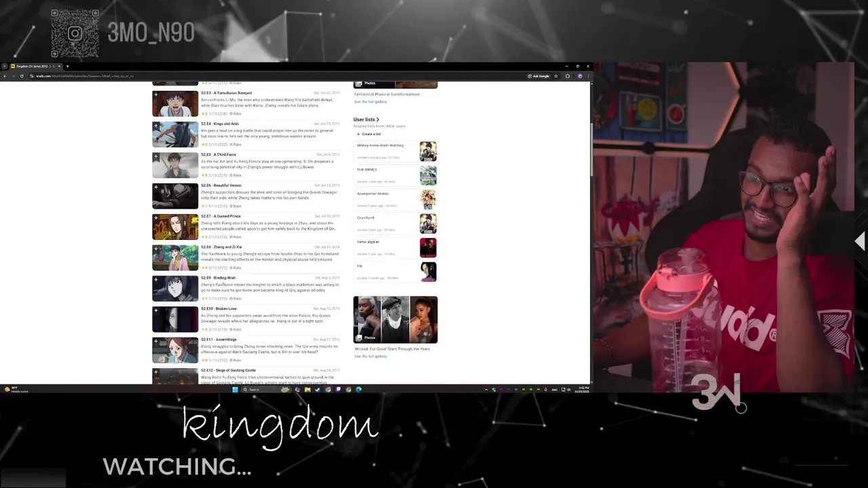The image size is (868, 488).
Task: Open S2.E12 Siege of Gaoliang Castle title
Action: click(x=228, y=370)
